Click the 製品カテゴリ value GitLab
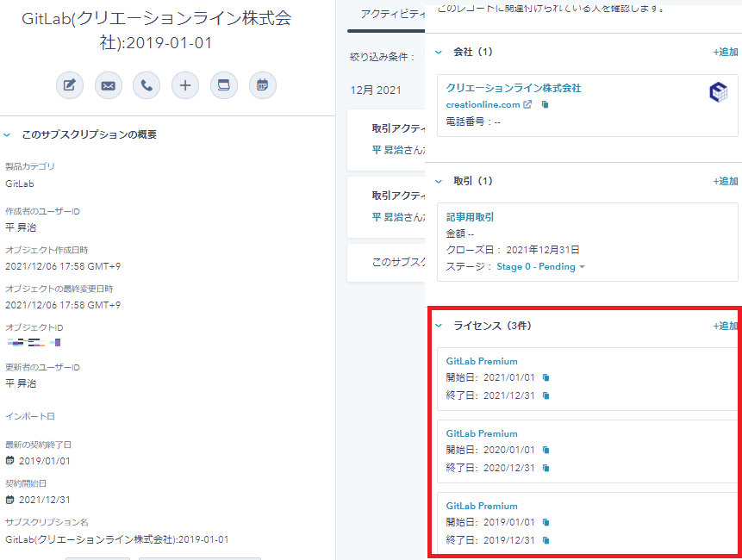 point(20,184)
